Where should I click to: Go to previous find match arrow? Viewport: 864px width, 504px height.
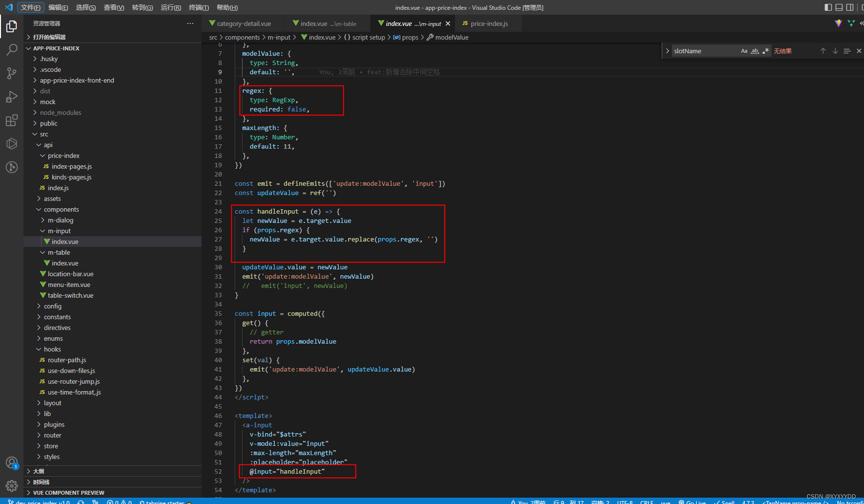click(823, 51)
